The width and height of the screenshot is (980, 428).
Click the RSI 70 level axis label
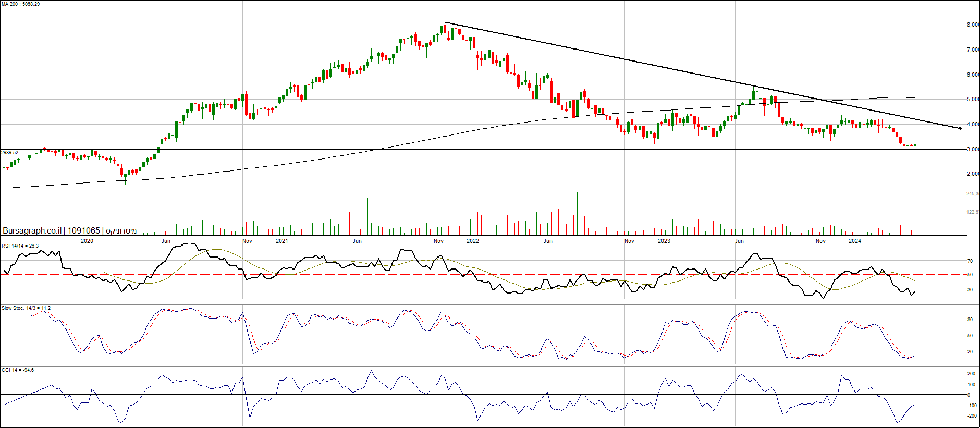tap(970, 261)
